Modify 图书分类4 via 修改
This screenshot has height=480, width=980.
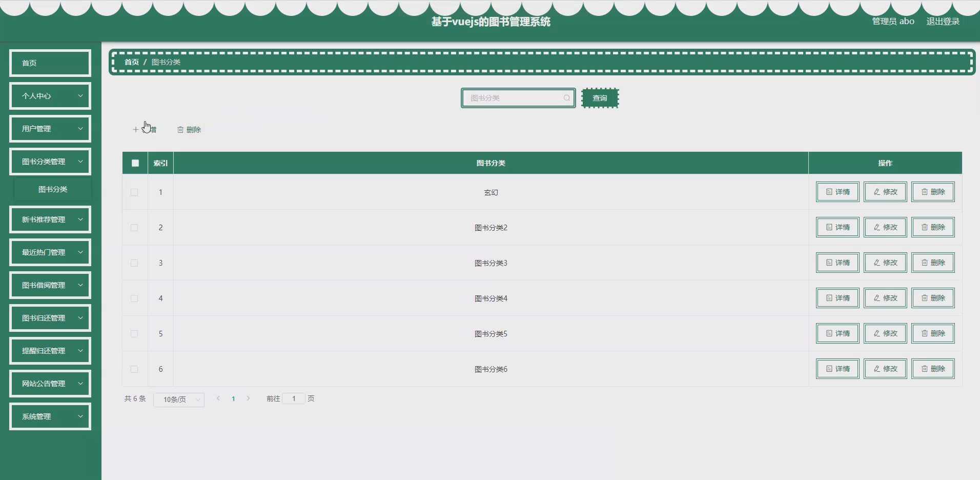tap(885, 298)
